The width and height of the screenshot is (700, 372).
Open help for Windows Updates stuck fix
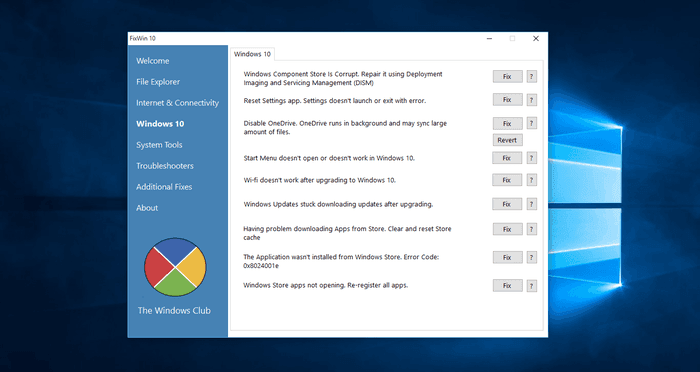(x=531, y=204)
